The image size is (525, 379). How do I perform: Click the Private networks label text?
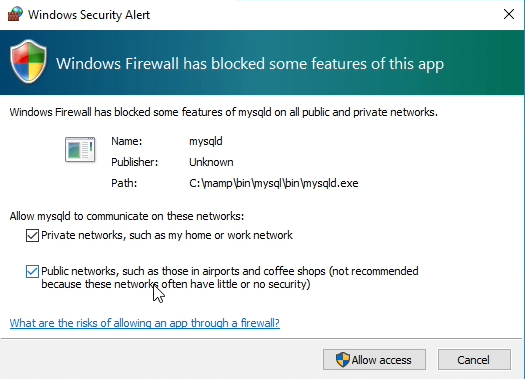point(167,235)
